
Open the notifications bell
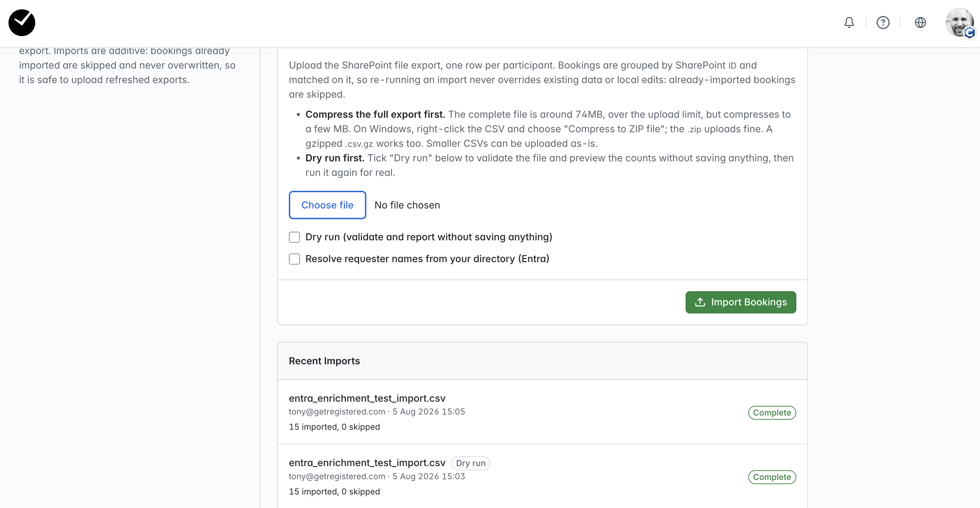point(849,23)
